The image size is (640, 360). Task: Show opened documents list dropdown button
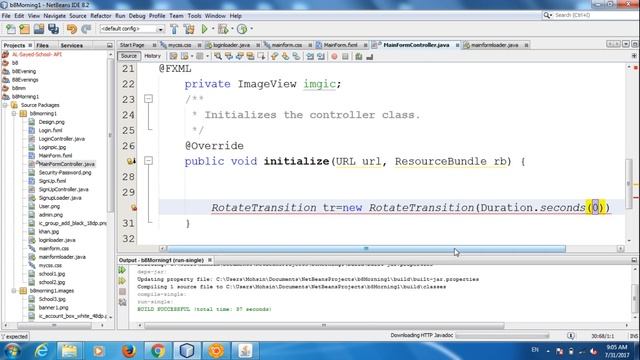[625, 44]
